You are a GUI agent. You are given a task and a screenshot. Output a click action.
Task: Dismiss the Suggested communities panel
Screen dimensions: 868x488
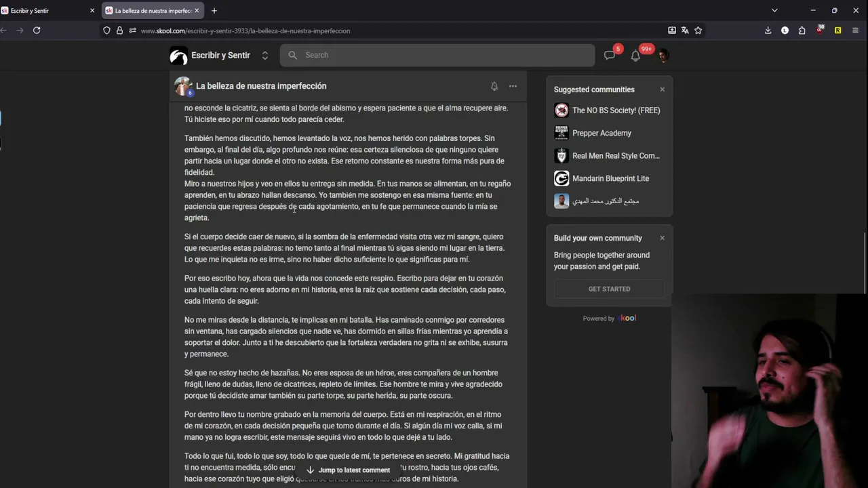[x=662, y=89]
